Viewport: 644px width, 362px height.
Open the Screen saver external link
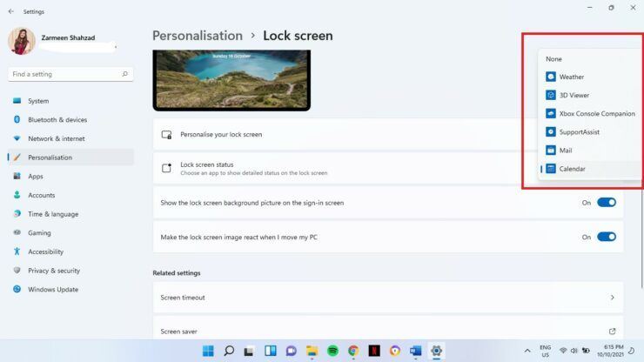(612, 332)
